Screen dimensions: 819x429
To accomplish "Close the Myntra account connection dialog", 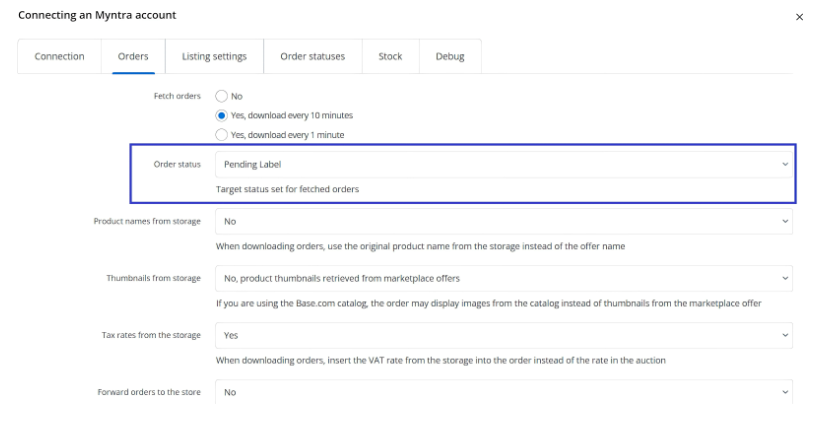I will click(798, 18).
